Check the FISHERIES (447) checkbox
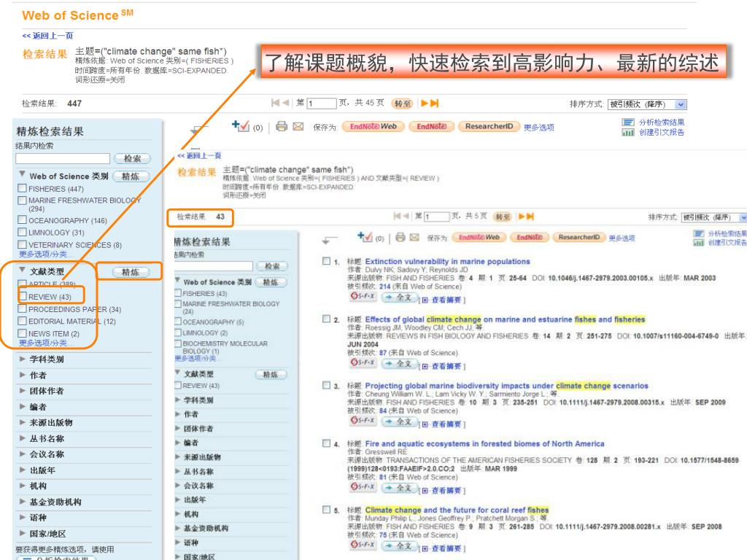Viewport: 747px width, 560px height. click(x=22, y=188)
